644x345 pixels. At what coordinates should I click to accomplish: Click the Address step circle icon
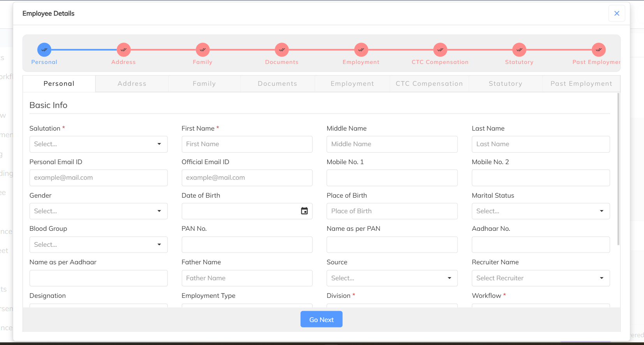pyautogui.click(x=123, y=50)
